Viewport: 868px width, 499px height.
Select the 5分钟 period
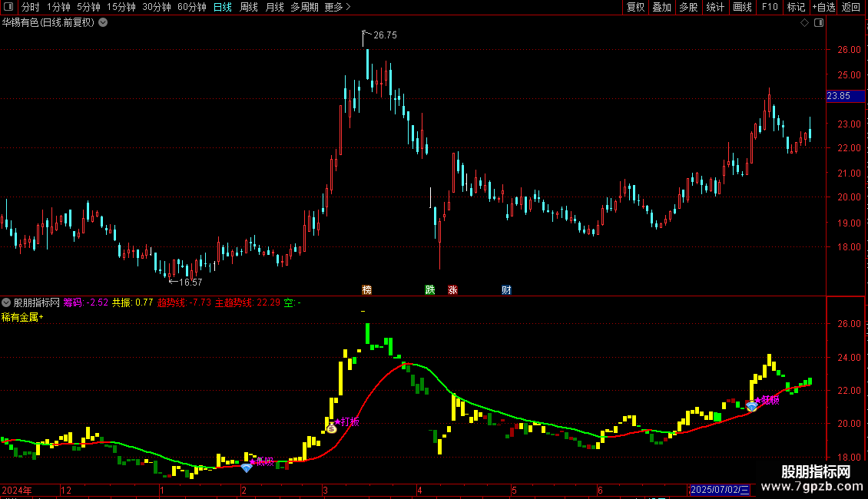(88, 7)
